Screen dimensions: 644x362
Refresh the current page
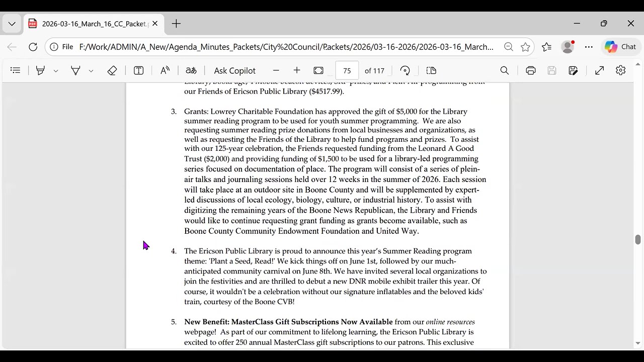33,47
